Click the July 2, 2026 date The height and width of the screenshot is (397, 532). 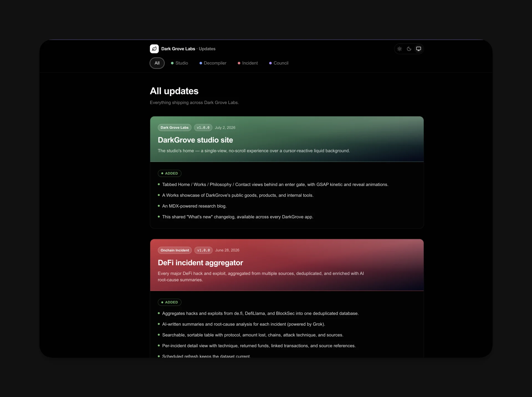click(225, 128)
